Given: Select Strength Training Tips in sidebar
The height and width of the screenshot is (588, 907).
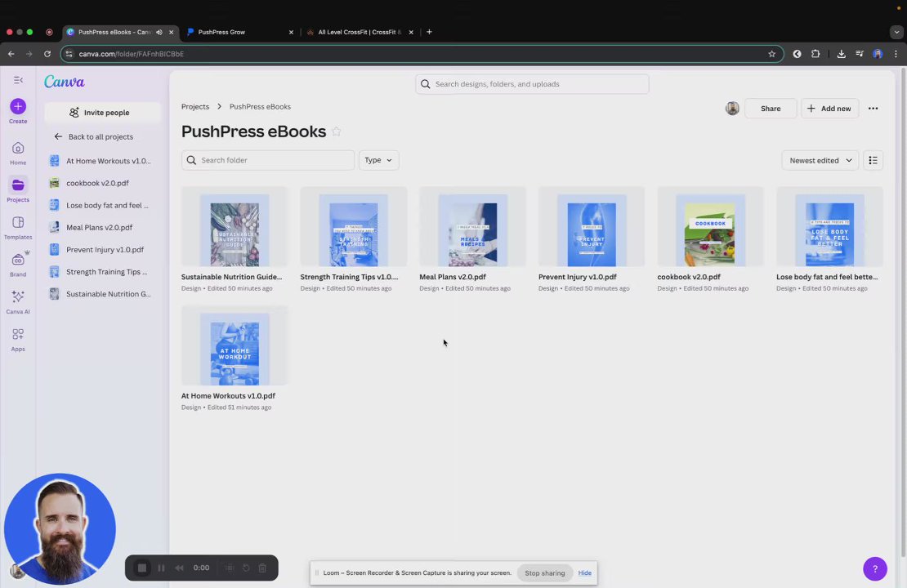Looking at the screenshot, I should [103, 272].
